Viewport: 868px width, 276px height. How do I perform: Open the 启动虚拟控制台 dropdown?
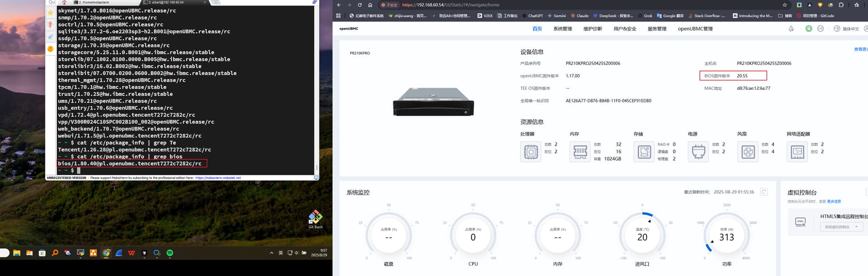[x=841, y=227]
